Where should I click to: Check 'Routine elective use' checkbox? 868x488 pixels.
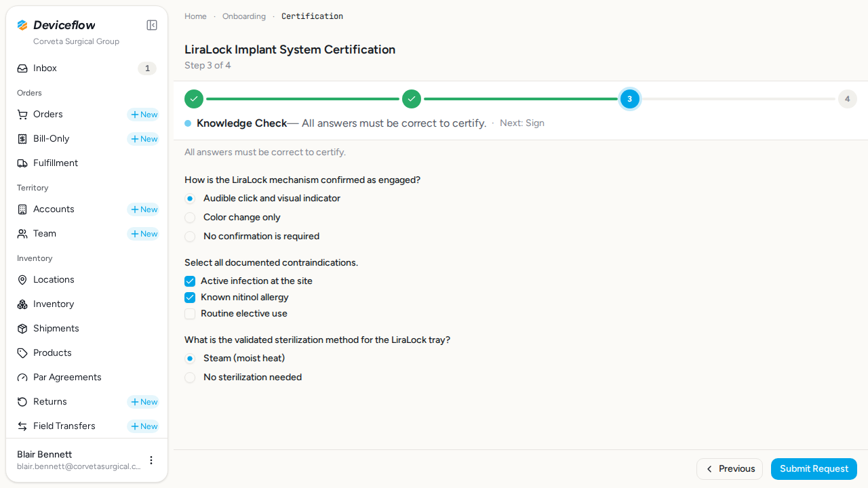(190, 314)
